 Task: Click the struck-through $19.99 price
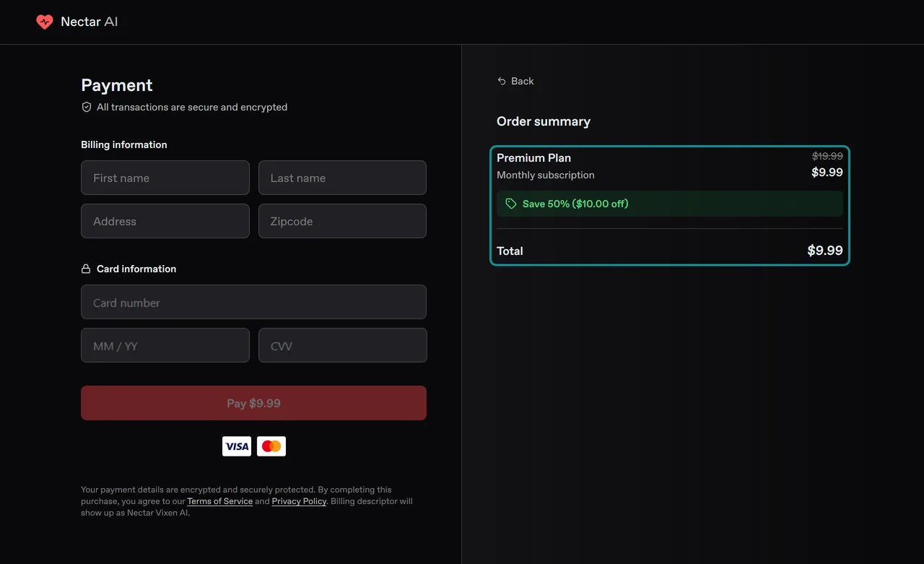pos(827,155)
